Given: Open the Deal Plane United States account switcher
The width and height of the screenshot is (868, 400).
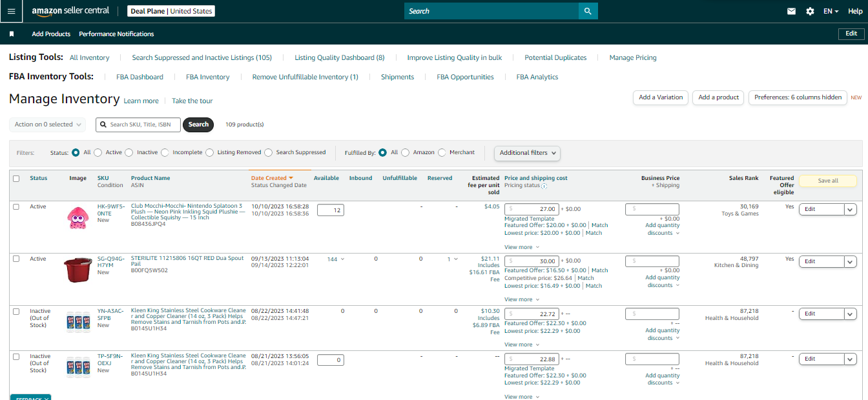Looking at the screenshot, I should tap(170, 11).
